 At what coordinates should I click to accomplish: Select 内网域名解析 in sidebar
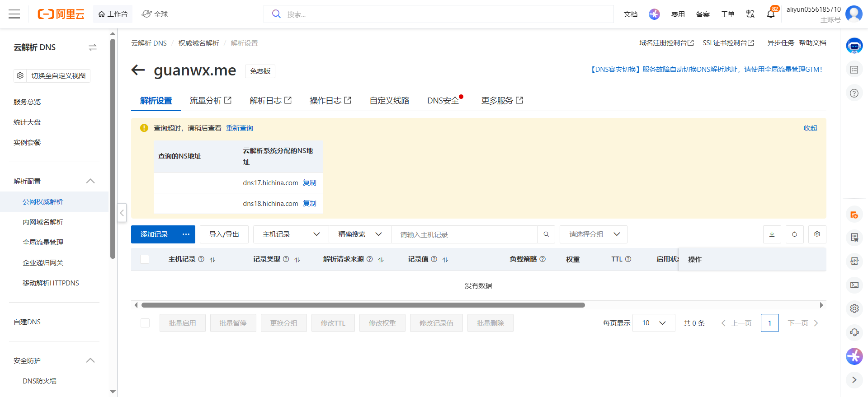tap(43, 222)
